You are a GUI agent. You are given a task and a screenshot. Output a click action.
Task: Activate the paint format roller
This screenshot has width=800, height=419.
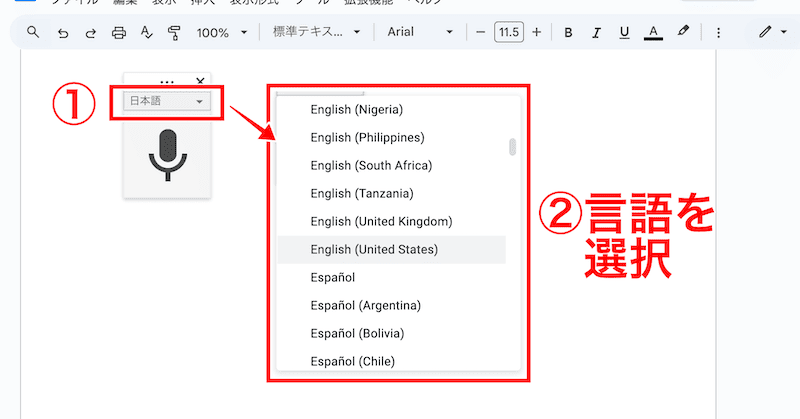pyautogui.click(x=175, y=32)
